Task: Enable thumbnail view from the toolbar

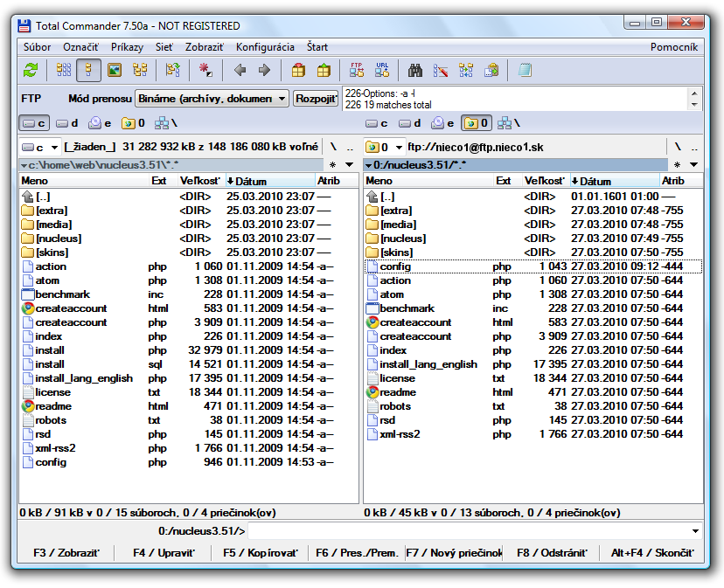Action: 115,70
